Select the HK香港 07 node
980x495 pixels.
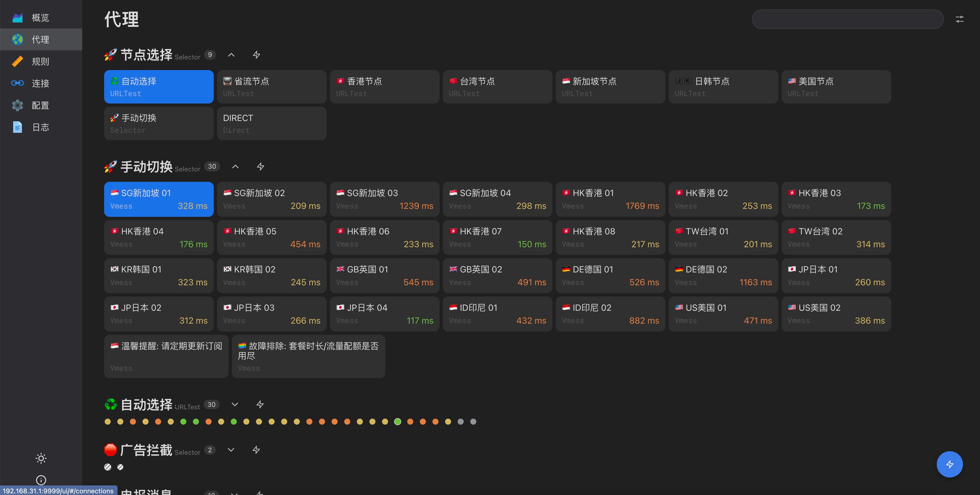(497, 238)
